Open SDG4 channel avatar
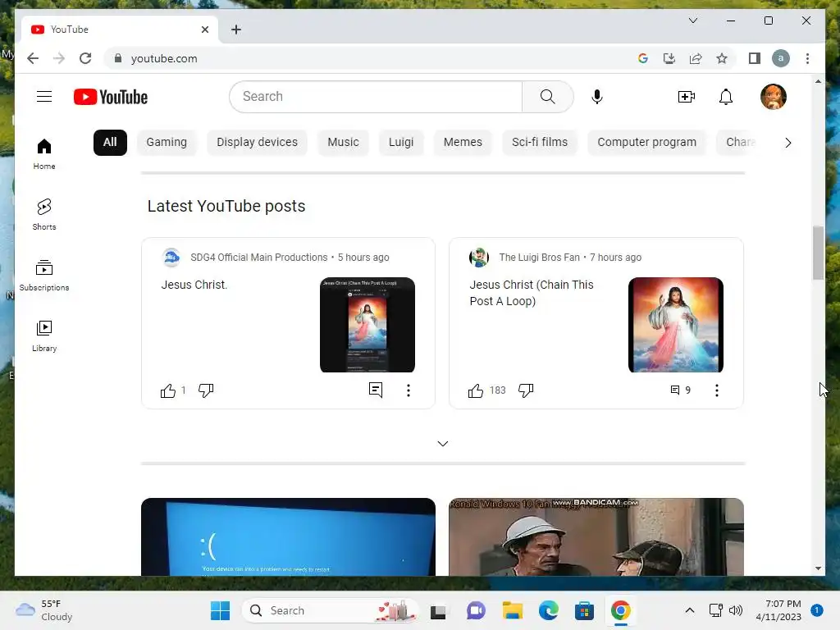 (171, 257)
